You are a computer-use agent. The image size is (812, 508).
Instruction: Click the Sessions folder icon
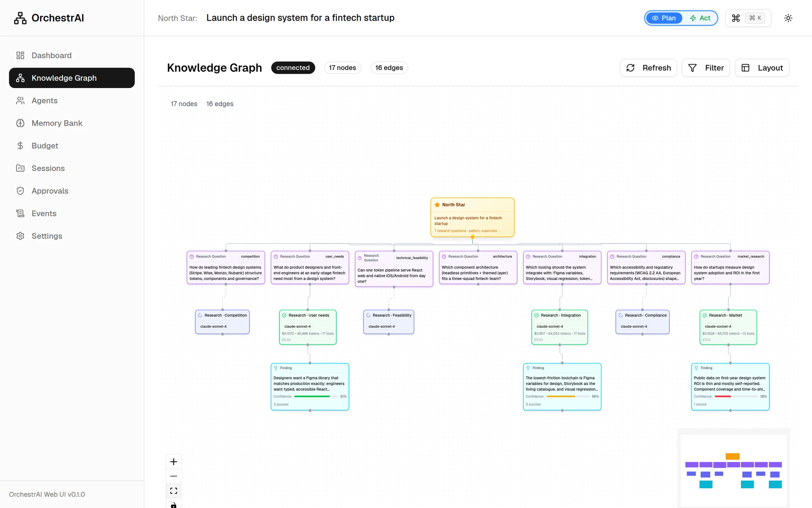click(x=20, y=168)
